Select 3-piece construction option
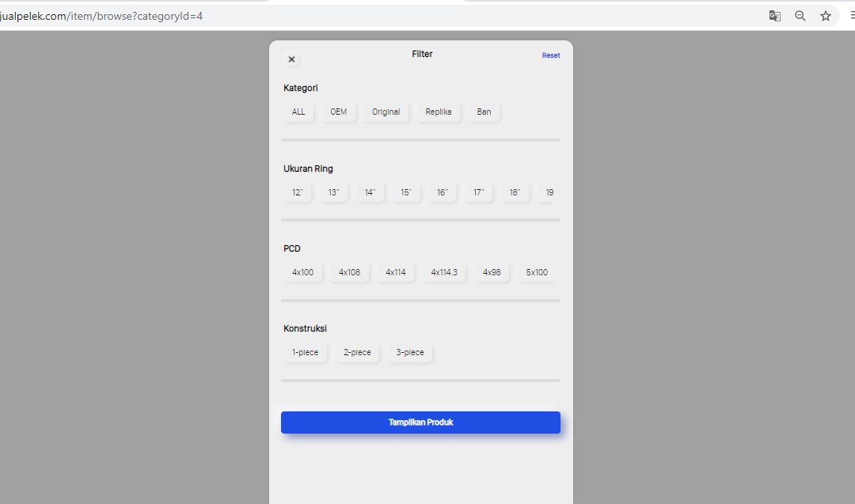 (x=410, y=353)
